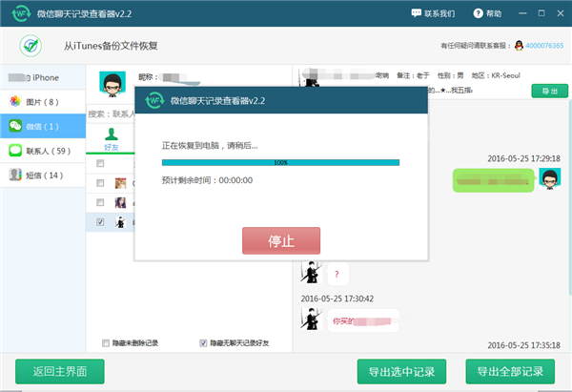Select 微信 (1) WeChat category
This screenshot has height=392, width=572.
point(43,126)
